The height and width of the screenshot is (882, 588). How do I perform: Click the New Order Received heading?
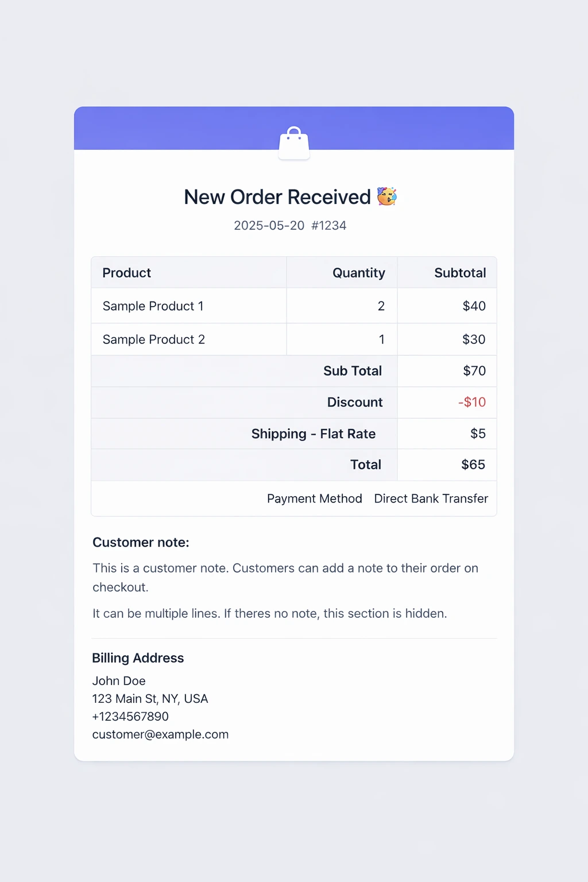coord(277,197)
